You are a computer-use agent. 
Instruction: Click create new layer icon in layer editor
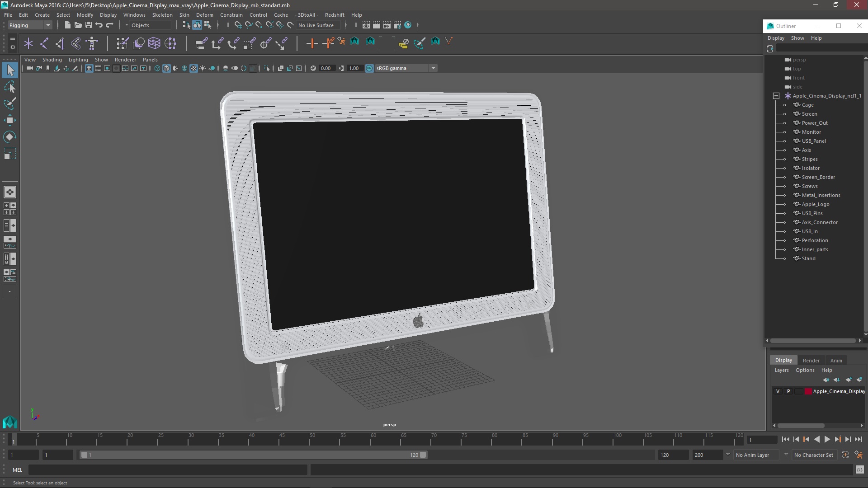[849, 380]
